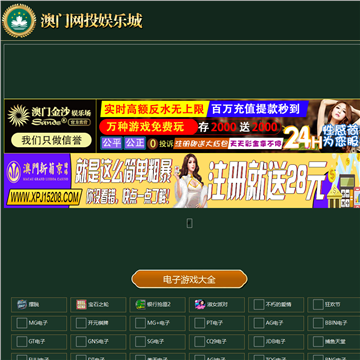Screen dimensions: 360x360
Task: Open the 电子游戏大全 button
Action: coord(189,279)
